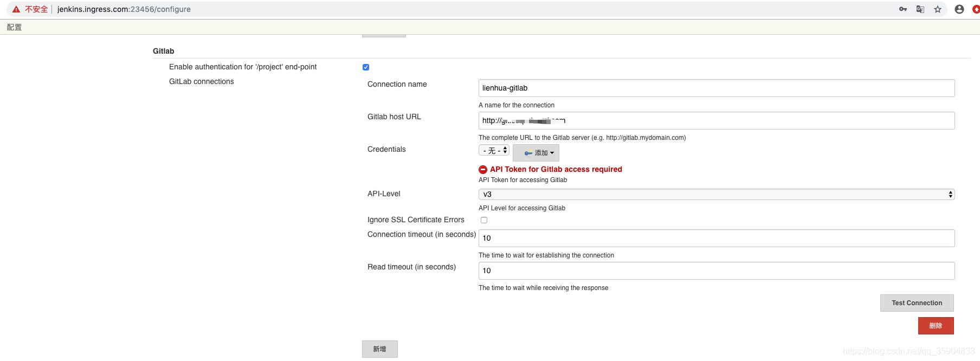Expand the 添加 credentials dropdown button

536,153
